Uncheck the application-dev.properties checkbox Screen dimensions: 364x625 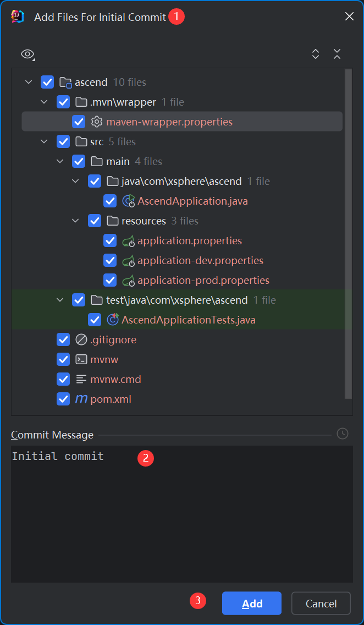point(110,260)
